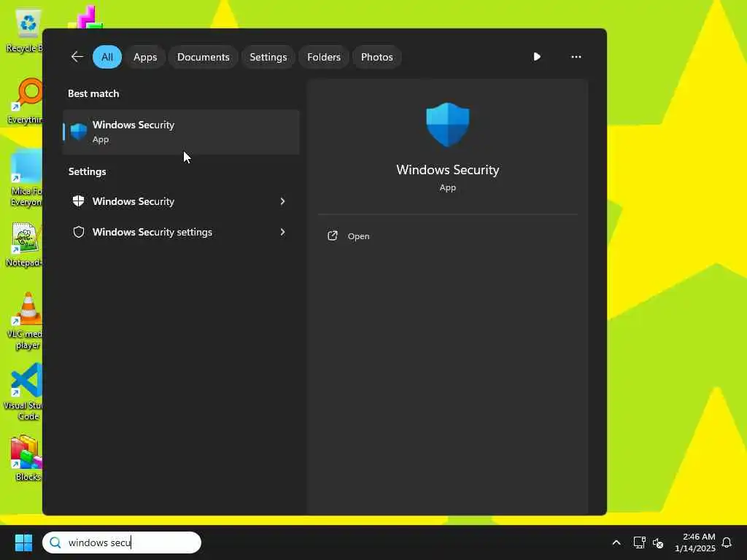Click the Open external-link icon
The height and width of the screenshot is (560, 747).
pos(333,236)
